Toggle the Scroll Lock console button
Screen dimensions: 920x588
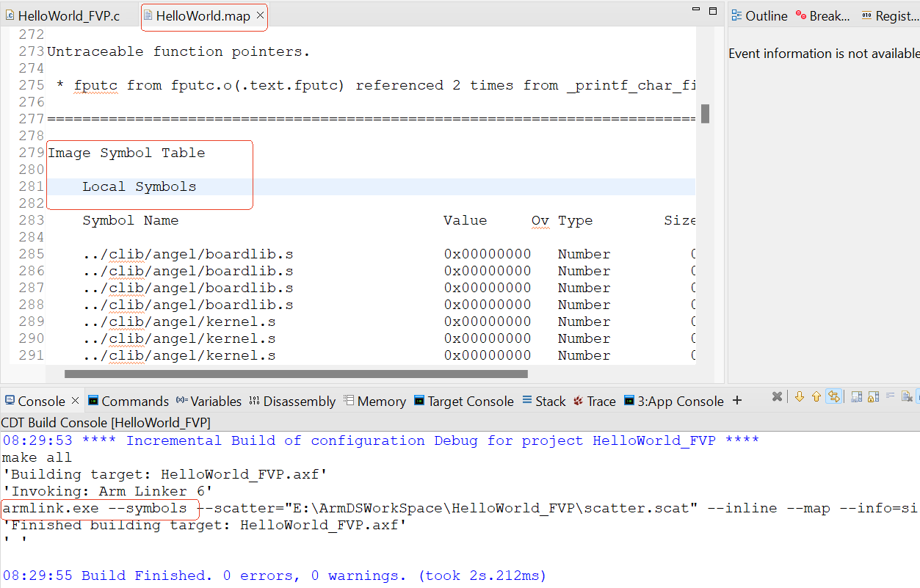pyautogui.click(x=873, y=397)
